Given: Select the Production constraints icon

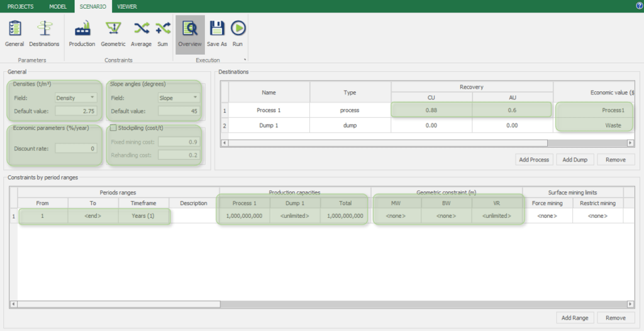Looking at the screenshot, I should click(82, 33).
